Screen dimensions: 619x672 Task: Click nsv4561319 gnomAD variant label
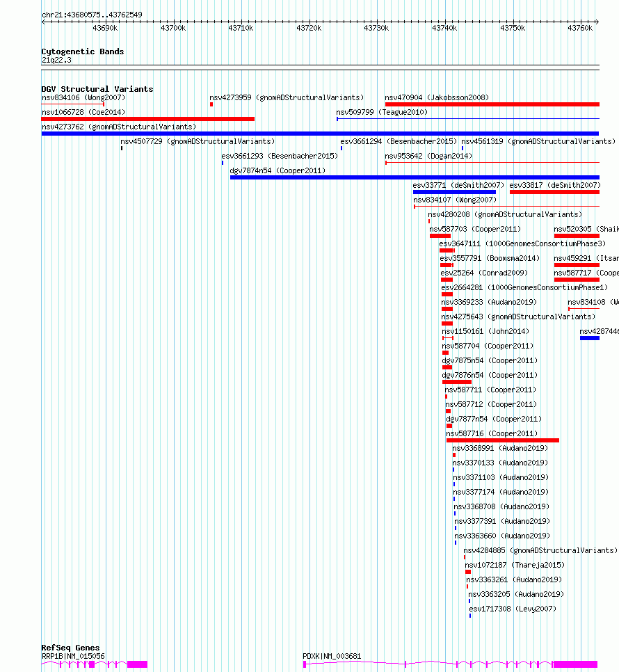(538, 141)
